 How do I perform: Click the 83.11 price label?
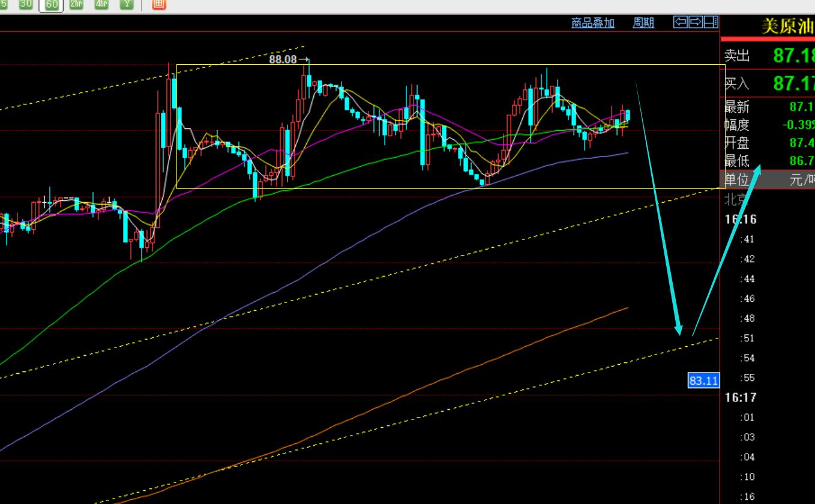[703, 380]
